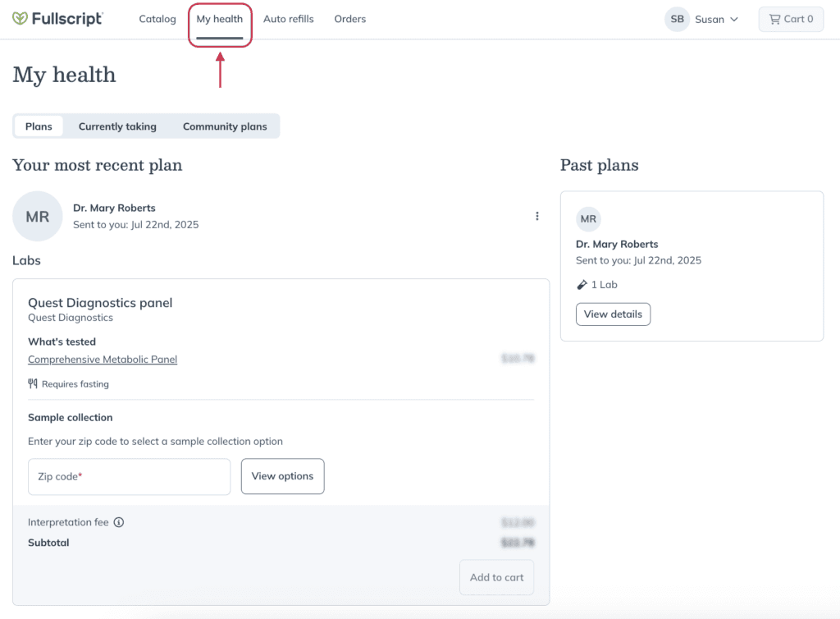Select the Plans tab
The width and height of the screenshot is (840, 619).
(x=39, y=126)
